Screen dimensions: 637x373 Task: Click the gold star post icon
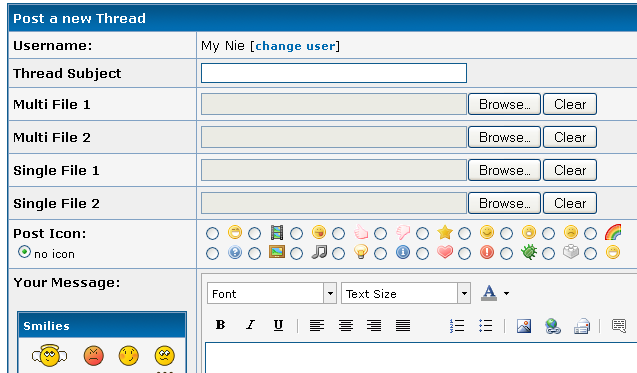(x=445, y=233)
